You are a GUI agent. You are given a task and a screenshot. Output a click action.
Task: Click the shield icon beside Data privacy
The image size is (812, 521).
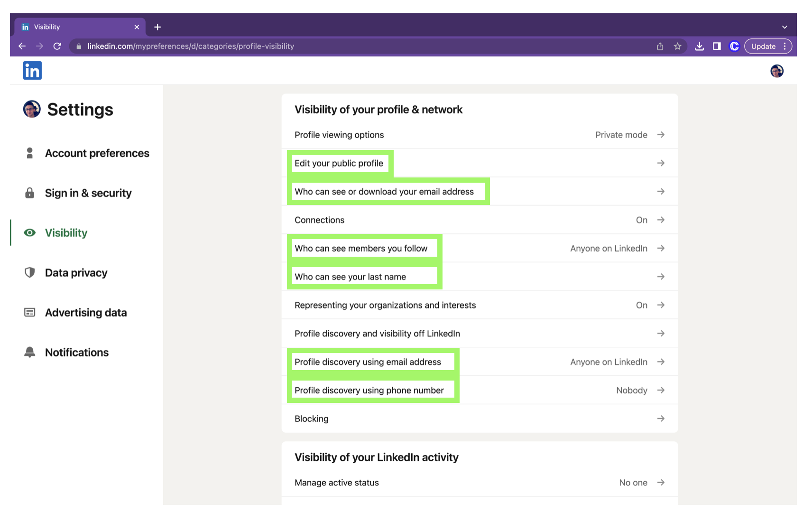pos(29,272)
